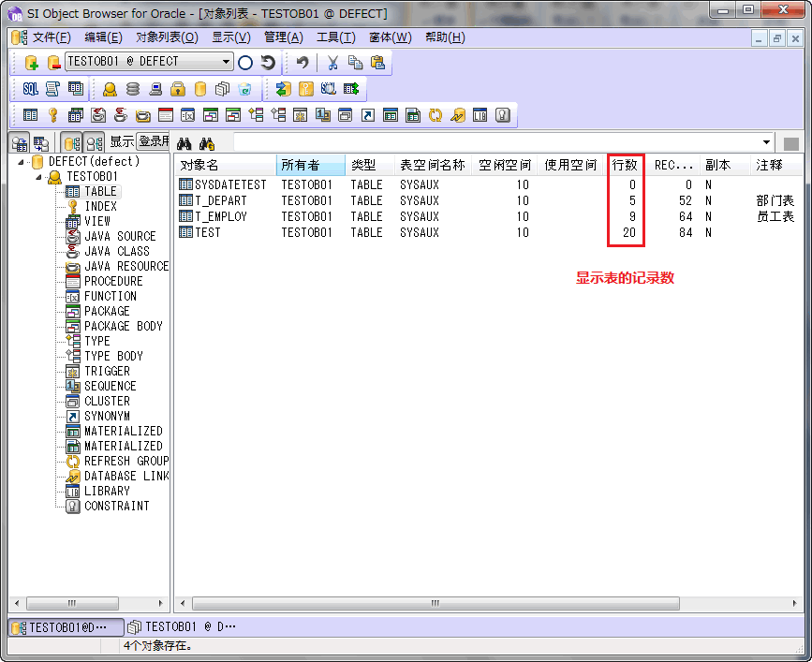Sort by the 对象名 column header
812x662 pixels.
point(226,165)
